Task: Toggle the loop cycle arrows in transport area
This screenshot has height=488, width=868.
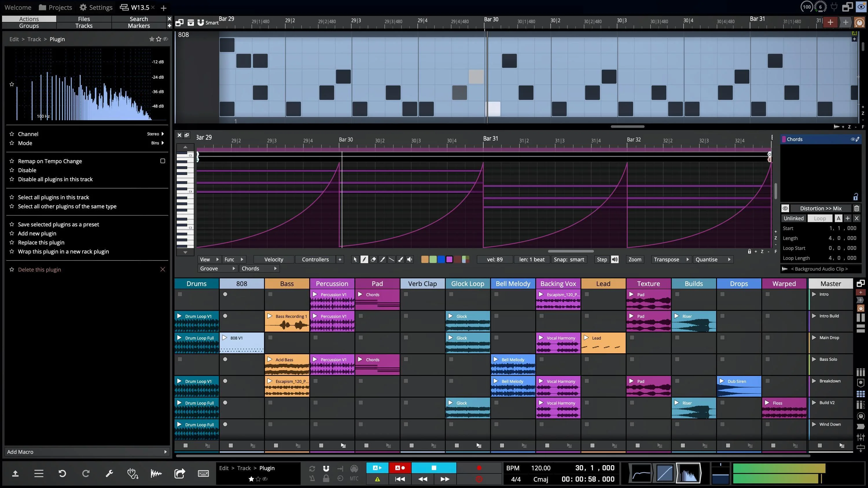Action: 312,468
